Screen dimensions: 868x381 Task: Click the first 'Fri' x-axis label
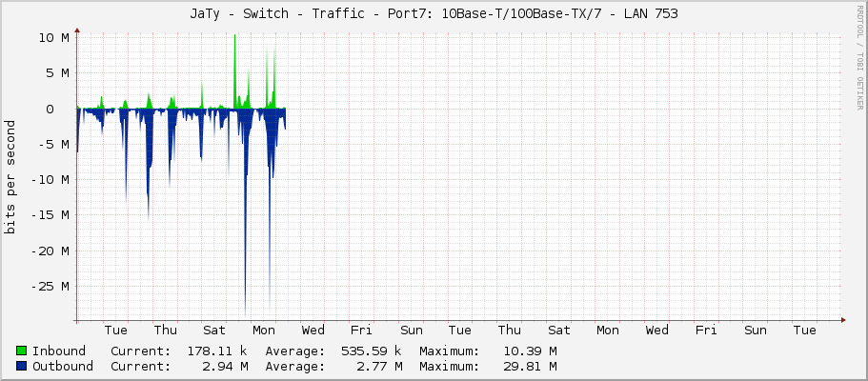pyautogui.click(x=361, y=331)
